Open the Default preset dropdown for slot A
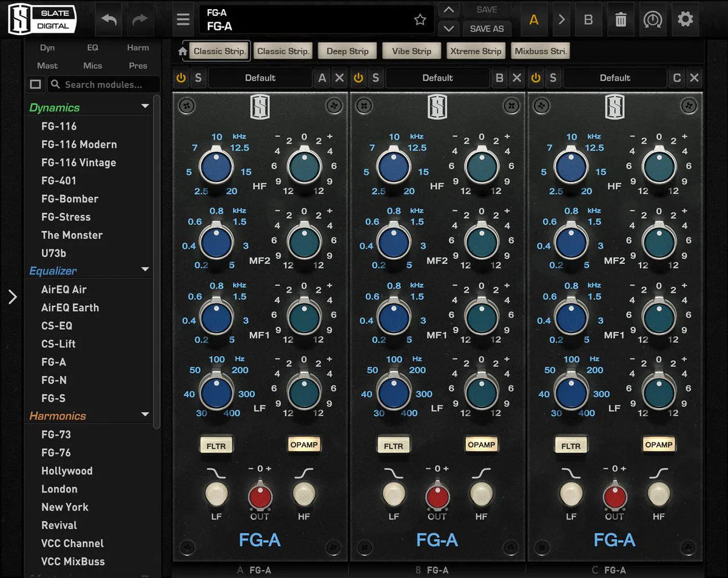The width and height of the screenshot is (728, 578). [260, 78]
